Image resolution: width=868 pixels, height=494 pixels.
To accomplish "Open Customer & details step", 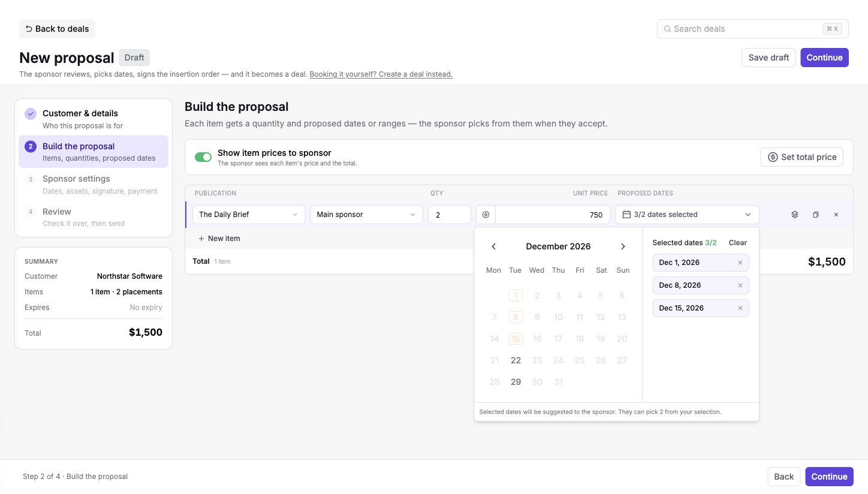I will click(94, 119).
